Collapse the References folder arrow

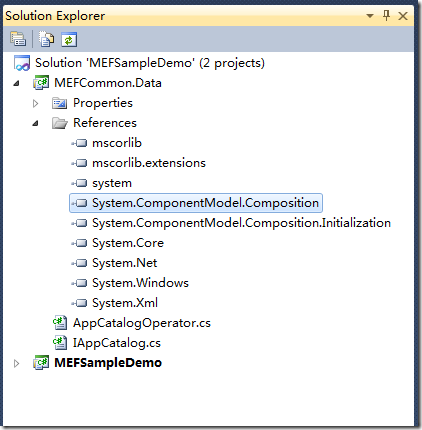[x=36, y=123]
